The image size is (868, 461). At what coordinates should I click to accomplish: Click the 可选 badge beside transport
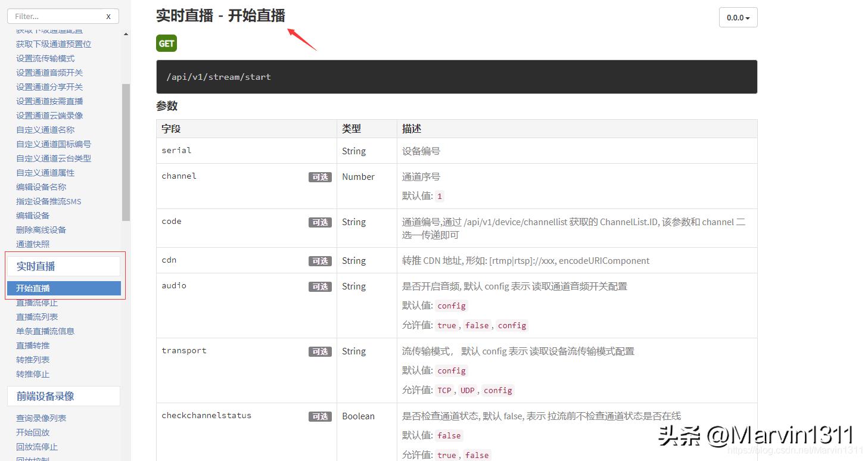coord(320,351)
